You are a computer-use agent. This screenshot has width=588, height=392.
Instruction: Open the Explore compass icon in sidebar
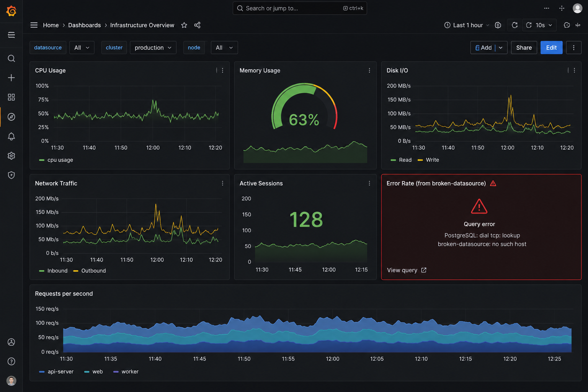pos(11,117)
